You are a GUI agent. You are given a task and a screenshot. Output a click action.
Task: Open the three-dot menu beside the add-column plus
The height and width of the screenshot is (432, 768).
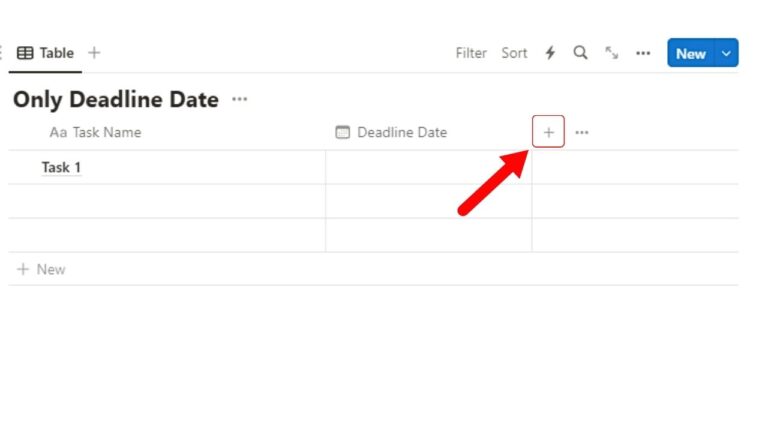click(x=581, y=132)
